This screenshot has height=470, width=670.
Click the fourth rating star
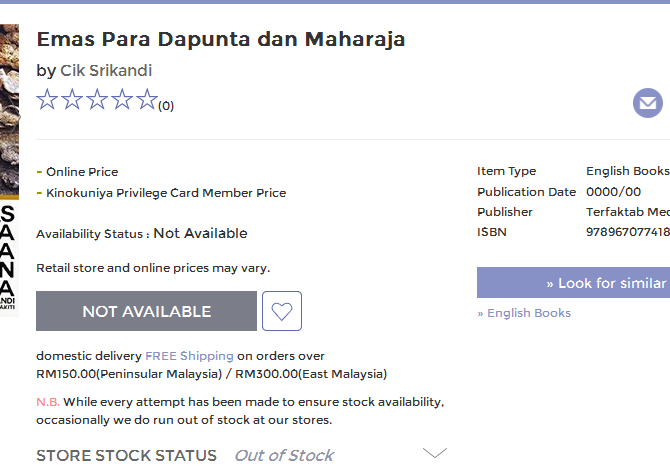pos(122,99)
